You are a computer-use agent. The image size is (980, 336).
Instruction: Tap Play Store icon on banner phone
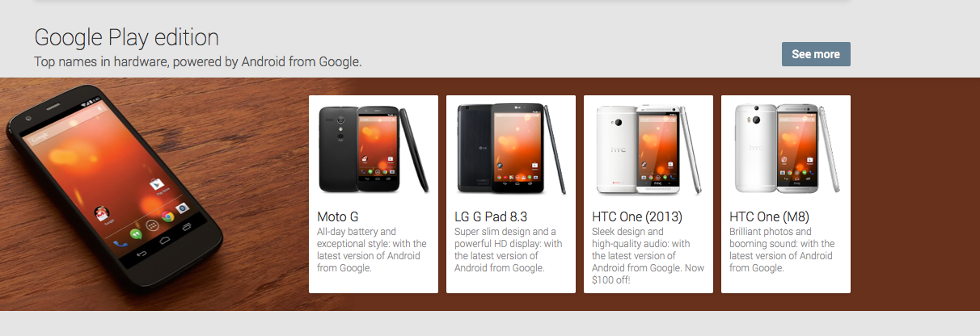(x=158, y=185)
